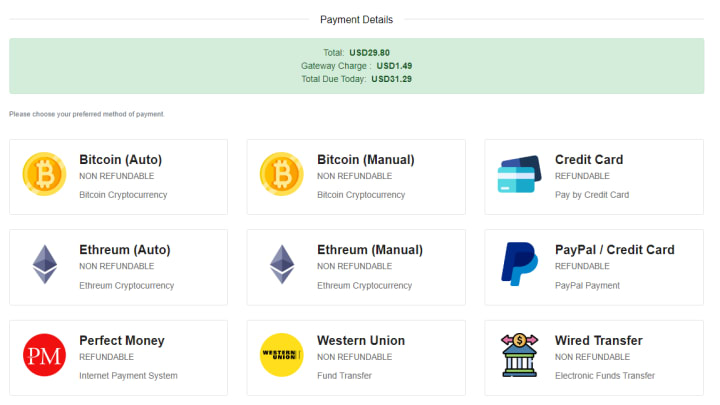Click the Credit Card icon
The image size is (720, 405).
coord(518,175)
